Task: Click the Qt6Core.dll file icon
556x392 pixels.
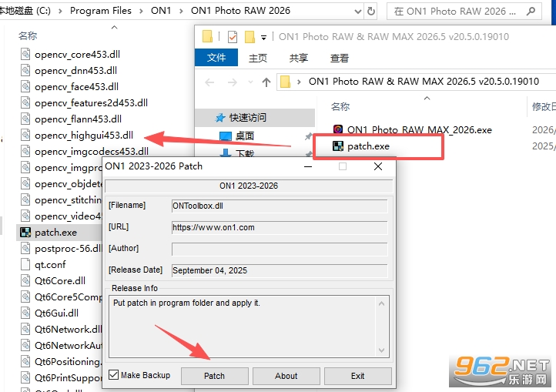Action: 25,281
